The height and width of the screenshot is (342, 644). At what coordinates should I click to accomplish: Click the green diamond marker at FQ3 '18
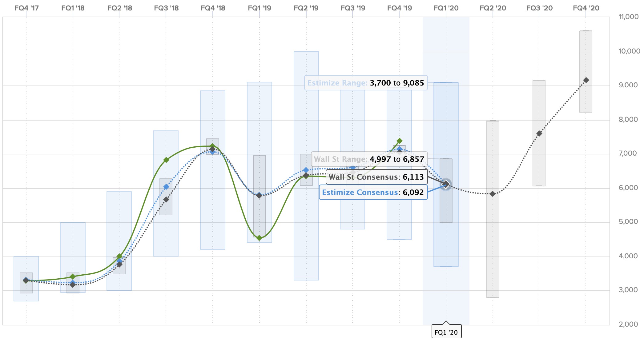[166, 160]
